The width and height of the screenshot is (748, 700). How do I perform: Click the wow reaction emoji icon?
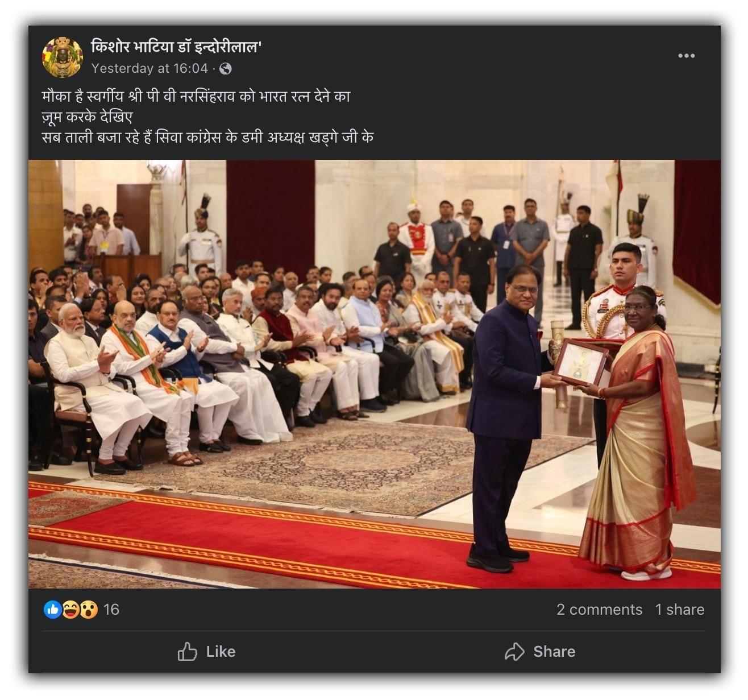tap(89, 610)
